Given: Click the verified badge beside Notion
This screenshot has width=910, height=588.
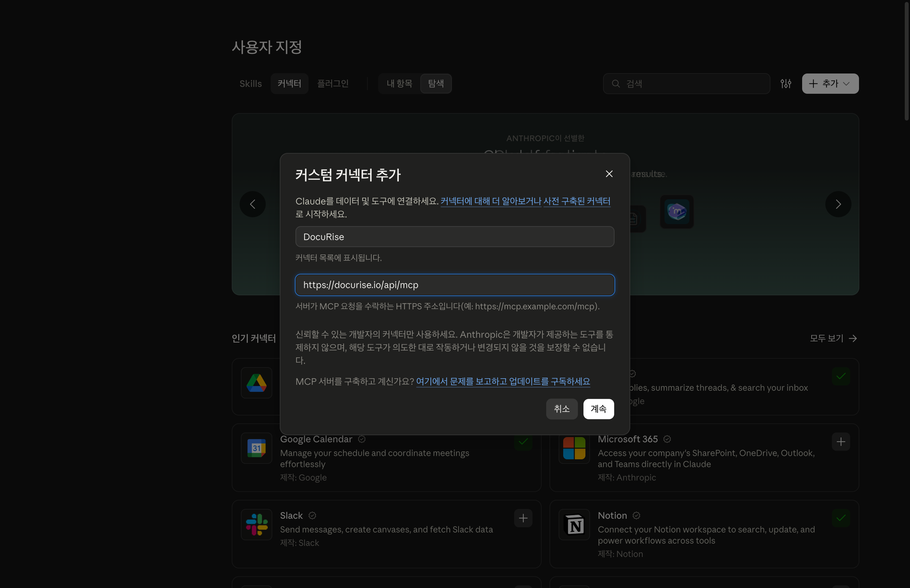Looking at the screenshot, I should pyautogui.click(x=636, y=515).
